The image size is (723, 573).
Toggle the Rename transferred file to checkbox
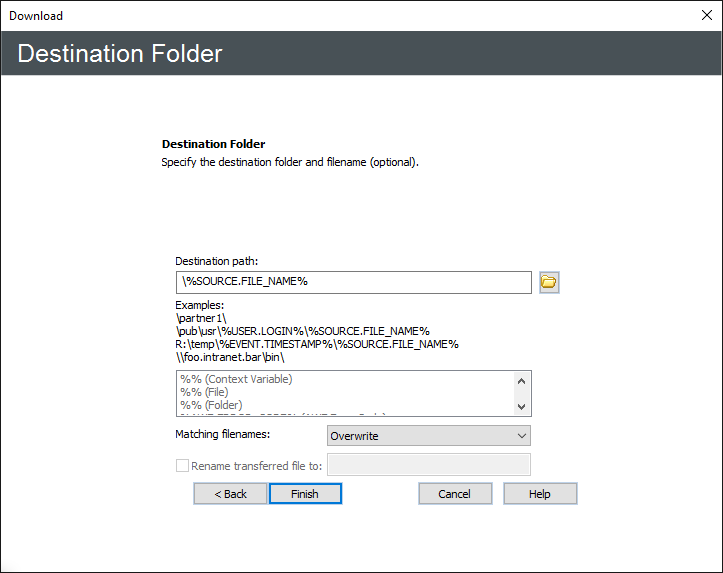coord(182,465)
